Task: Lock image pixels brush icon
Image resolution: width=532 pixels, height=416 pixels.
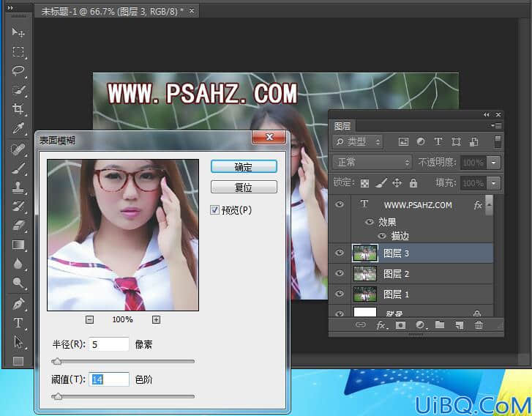Action: coord(381,183)
